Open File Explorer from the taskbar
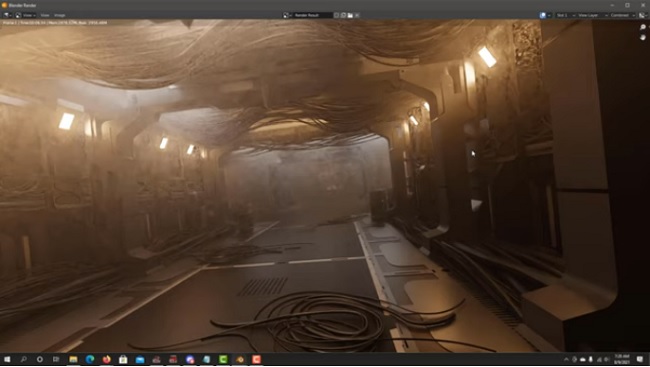Image resolution: width=650 pixels, height=367 pixels. (73, 359)
